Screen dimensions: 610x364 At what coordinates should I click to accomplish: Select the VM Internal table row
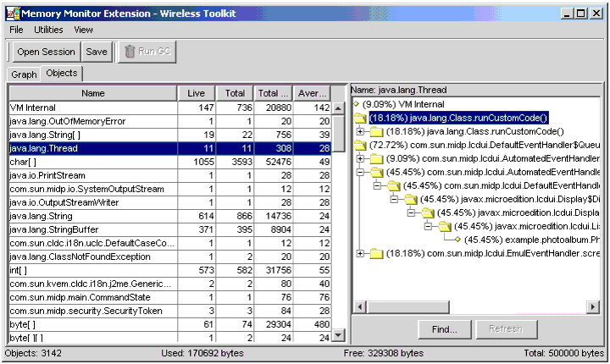pos(170,108)
